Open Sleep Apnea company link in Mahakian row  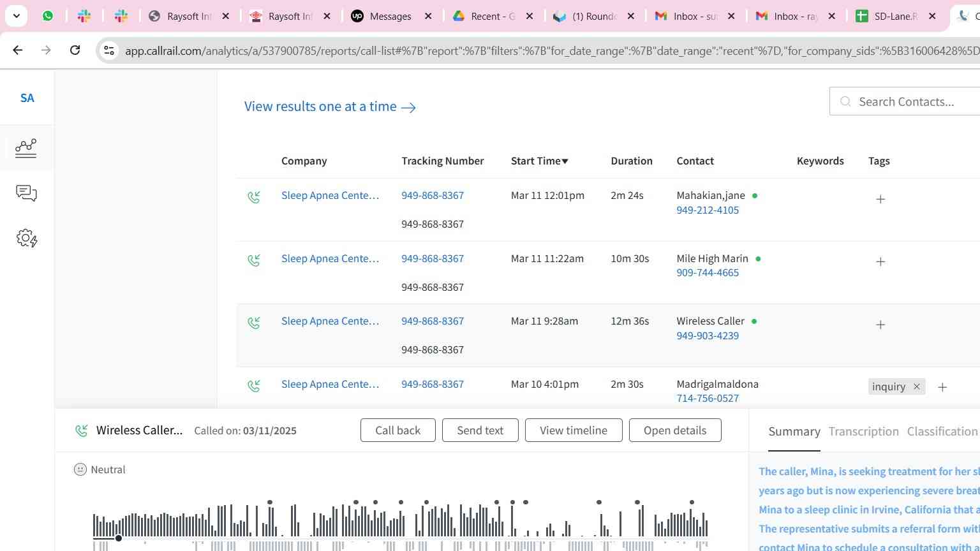330,195
